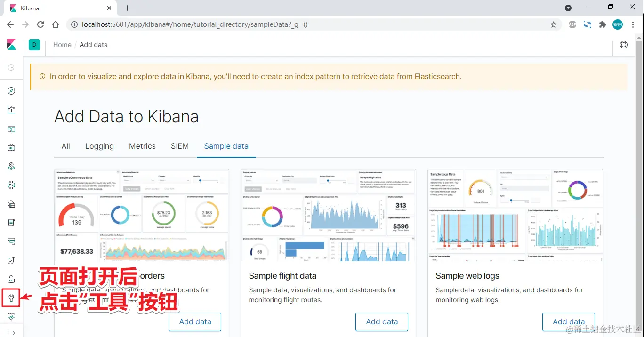Add data for Sample eCommerce orders
The height and width of the screenshot is (337, 644).
(195, 322)
